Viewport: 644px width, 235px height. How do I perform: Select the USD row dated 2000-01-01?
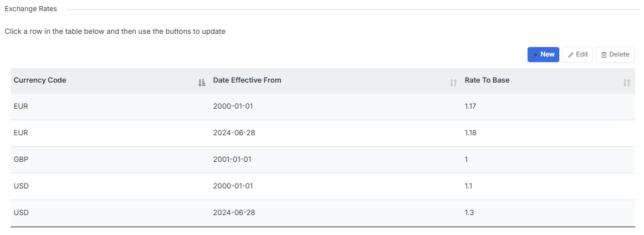[323, 186]
